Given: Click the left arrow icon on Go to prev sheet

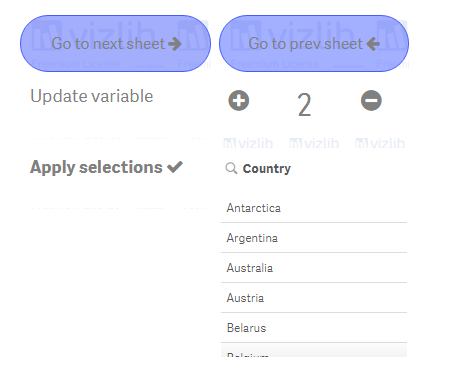Looking at the screenshot, I should point(373,44).
